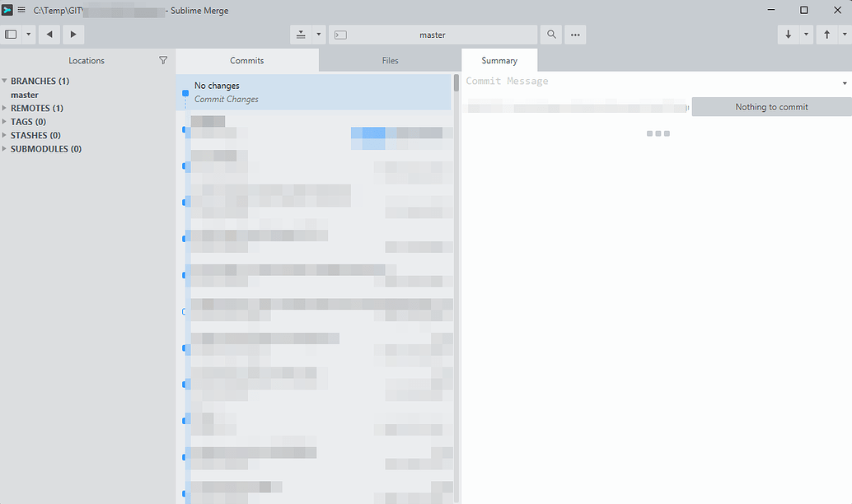The height and width of the screenshot is (504, 852).
Task: Navigate forward with right arrow button
Action: [x=73, y=35]
